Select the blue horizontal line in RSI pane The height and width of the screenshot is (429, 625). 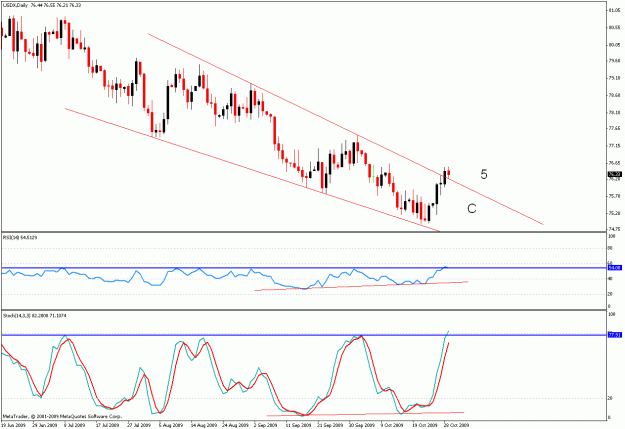pos(303,268)
